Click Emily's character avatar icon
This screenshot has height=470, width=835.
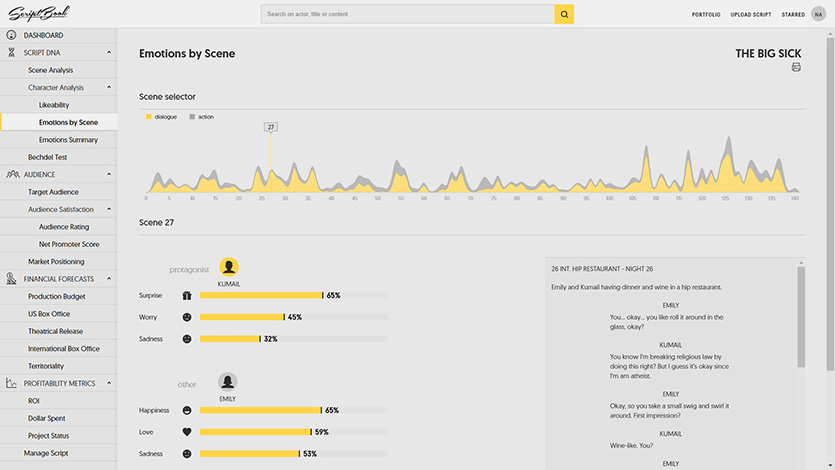[x=228, y=382]
